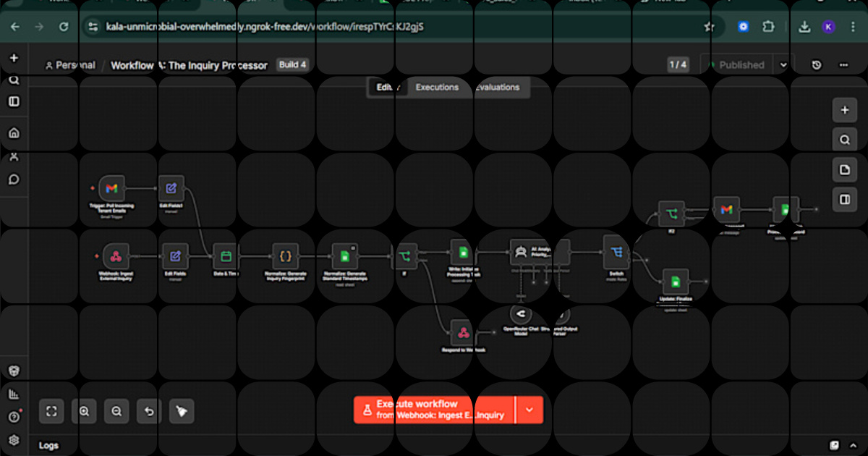Viewport: 868px width, 456px height.
Task: Click the zoom out canvas button
Action: click(x=116, y=411)
